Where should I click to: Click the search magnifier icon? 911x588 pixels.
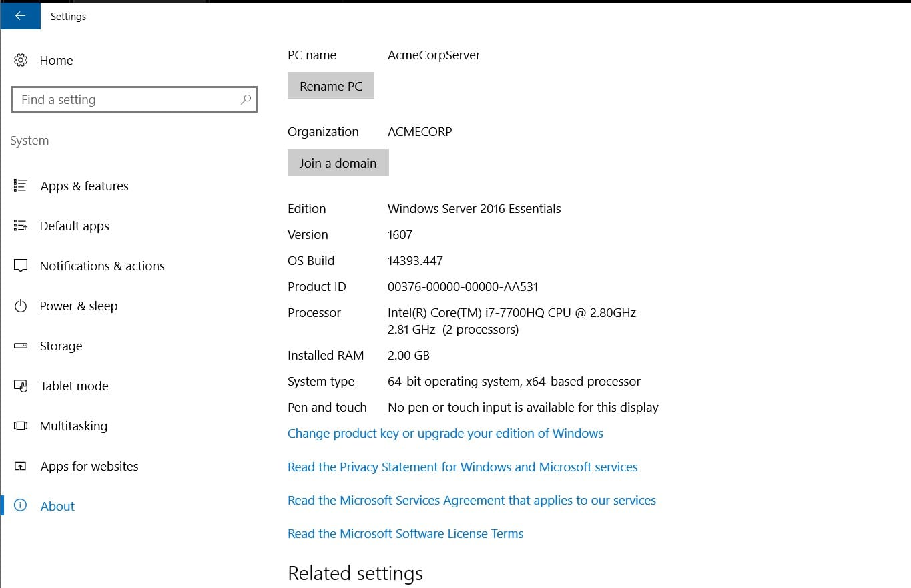pyautogui.click(x=246, y=99)
